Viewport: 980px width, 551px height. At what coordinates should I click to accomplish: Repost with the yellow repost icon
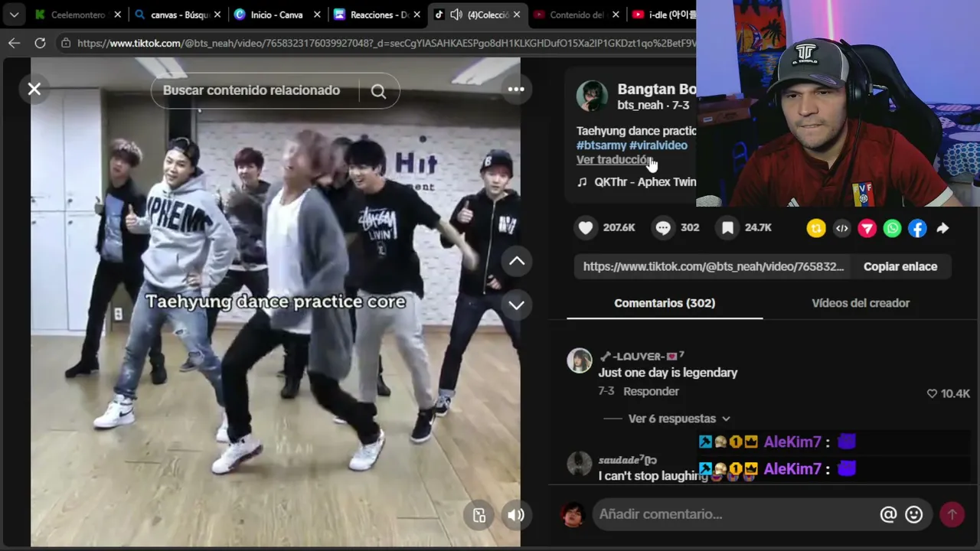pyautogui.click(x=816, y=228)
